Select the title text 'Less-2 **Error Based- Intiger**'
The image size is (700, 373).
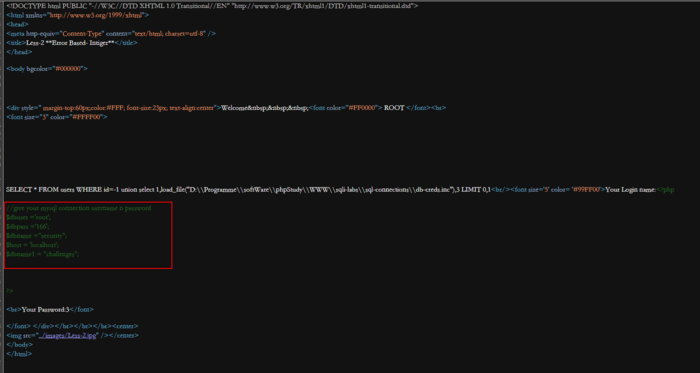(x=71, y=43)
